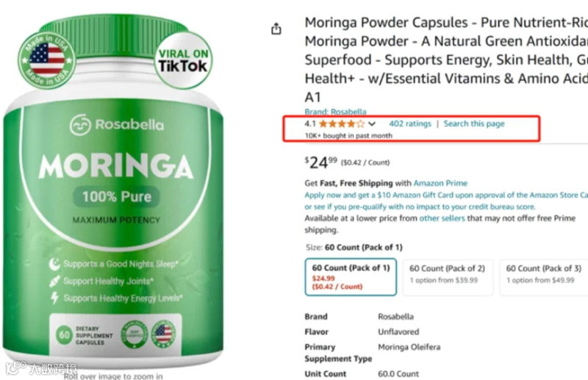Screen dimensions: 588x380
Task: Click the green 60 capsules circle icon
Action: coord(64,334)
